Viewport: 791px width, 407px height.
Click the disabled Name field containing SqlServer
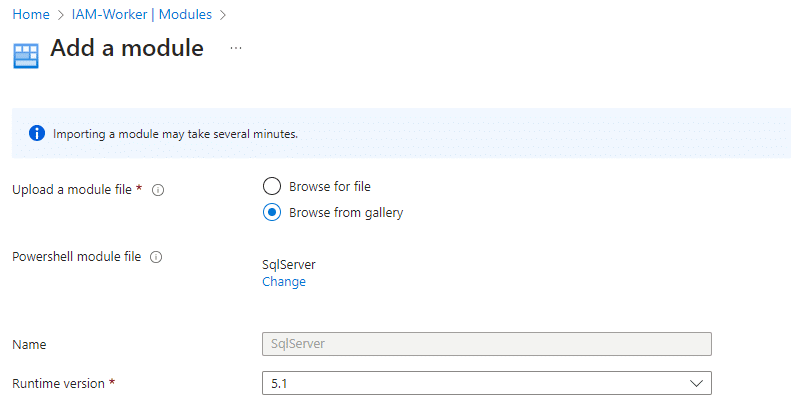pos(487,344)
